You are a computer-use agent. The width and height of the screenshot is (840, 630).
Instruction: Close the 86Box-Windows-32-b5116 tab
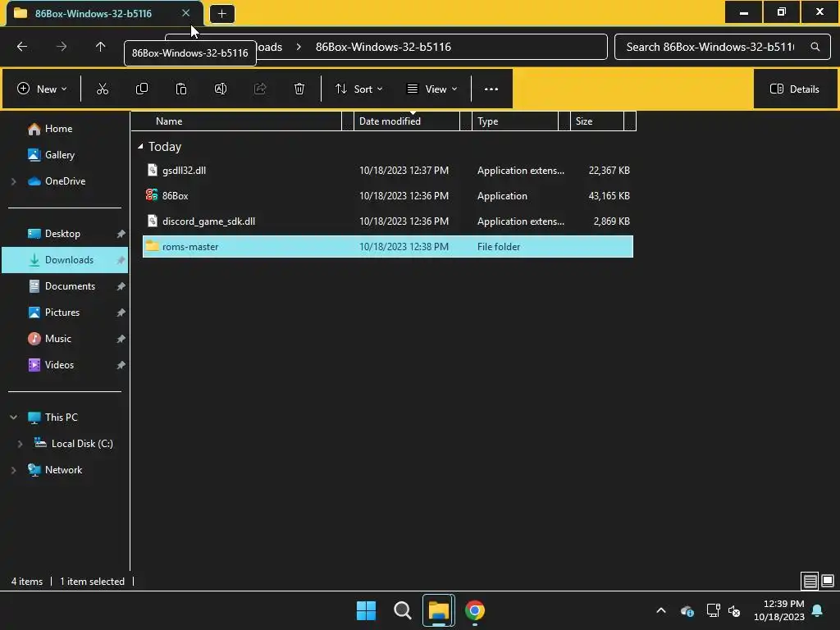[185, 13]
